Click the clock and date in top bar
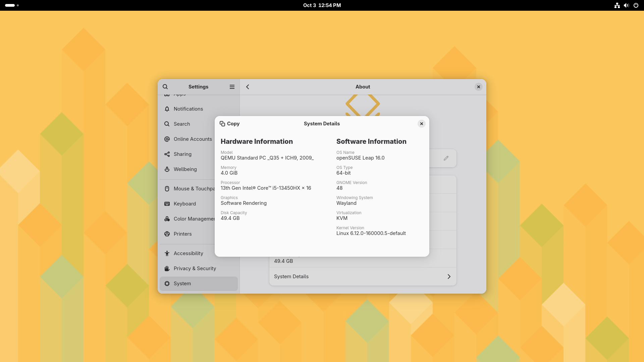 pos(322,5)
